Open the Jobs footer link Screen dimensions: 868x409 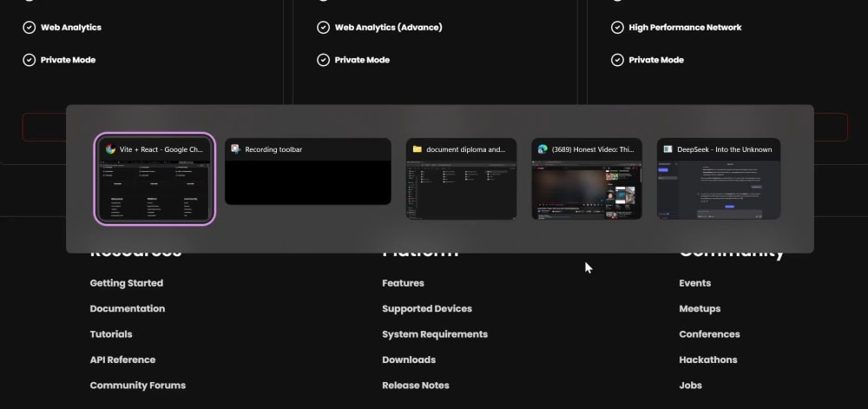[x=690, y=386]
